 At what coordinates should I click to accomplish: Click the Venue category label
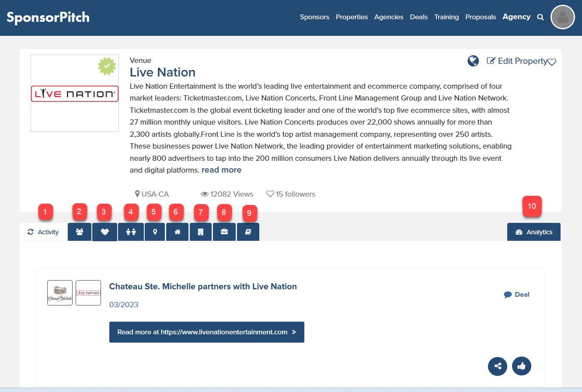point(140,60)
